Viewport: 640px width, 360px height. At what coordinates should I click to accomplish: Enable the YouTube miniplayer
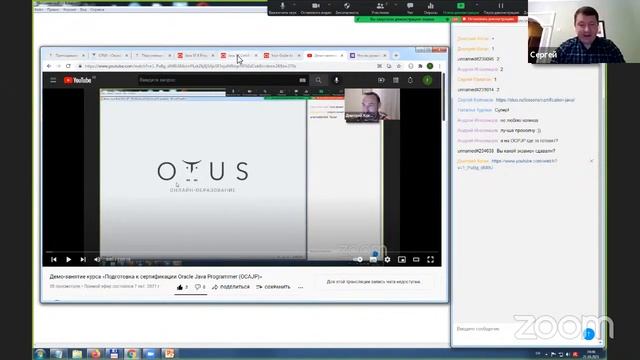[x=402, y=259]
